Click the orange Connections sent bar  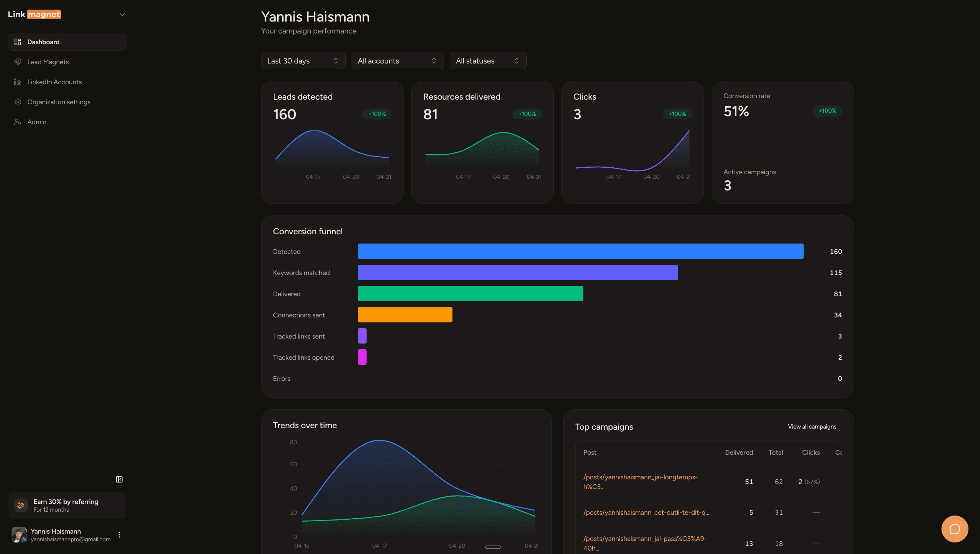click(405, 315)
